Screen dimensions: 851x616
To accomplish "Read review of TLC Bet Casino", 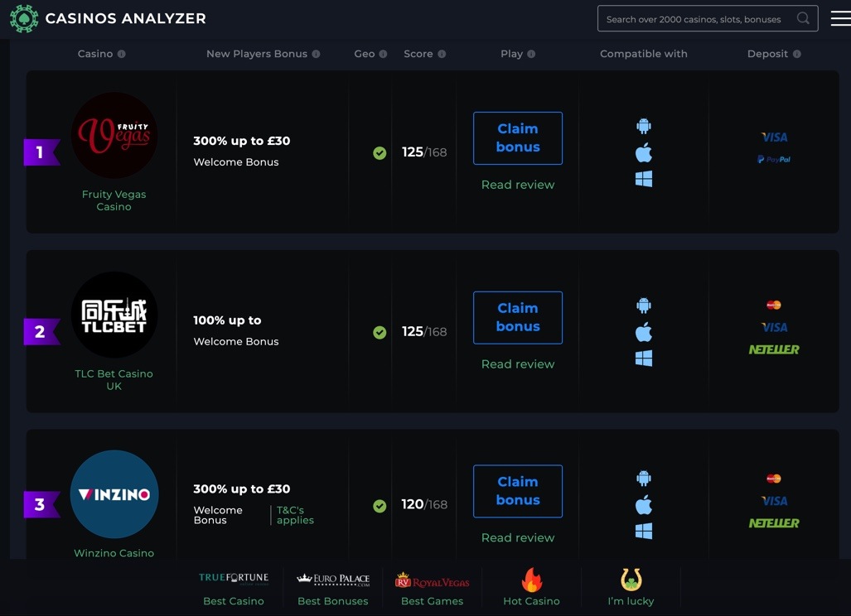I will coord(518,364).
